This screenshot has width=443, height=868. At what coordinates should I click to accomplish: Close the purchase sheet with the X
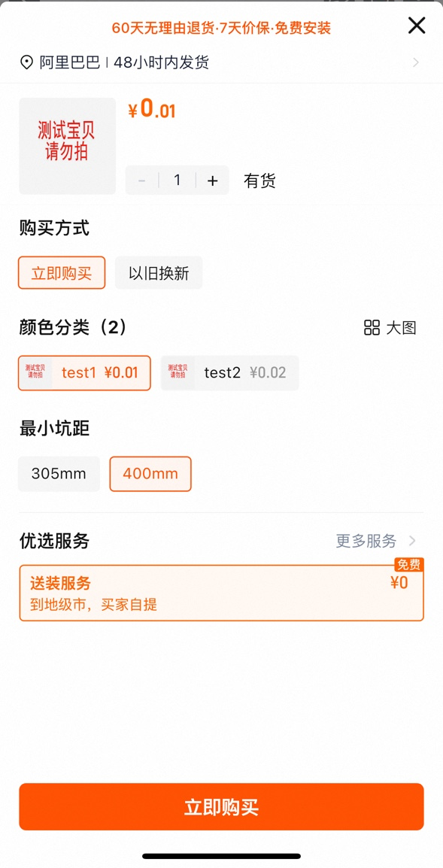pos(416,25)
